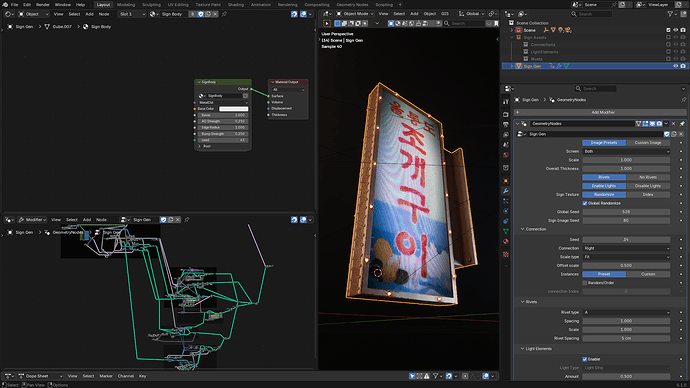
Task: Click the snapping magnet icon in dope sheet
Action: pyautogui.click(x=449, y=376)
